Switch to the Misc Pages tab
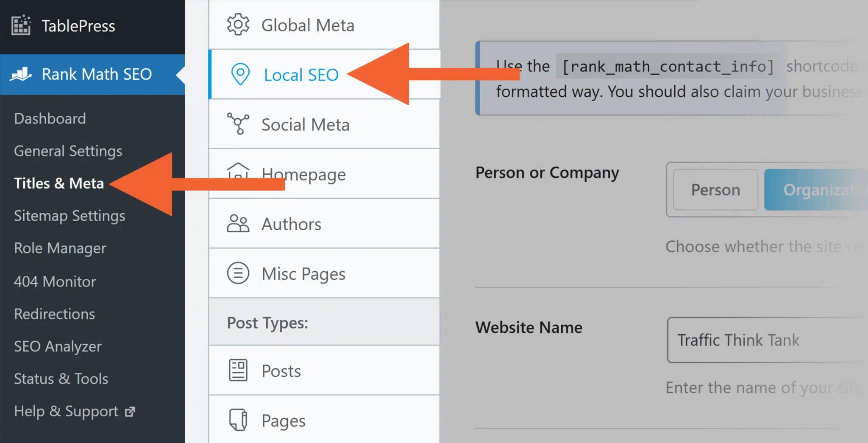 324,273
